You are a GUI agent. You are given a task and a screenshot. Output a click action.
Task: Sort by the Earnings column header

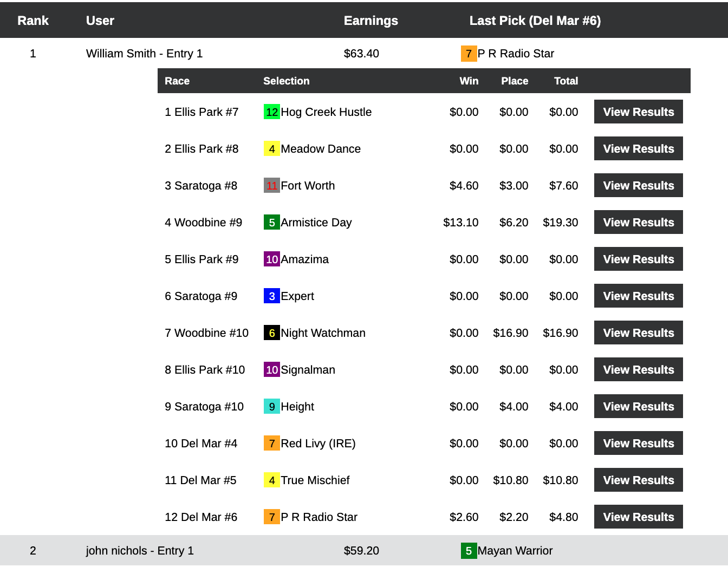click(370, 21)
